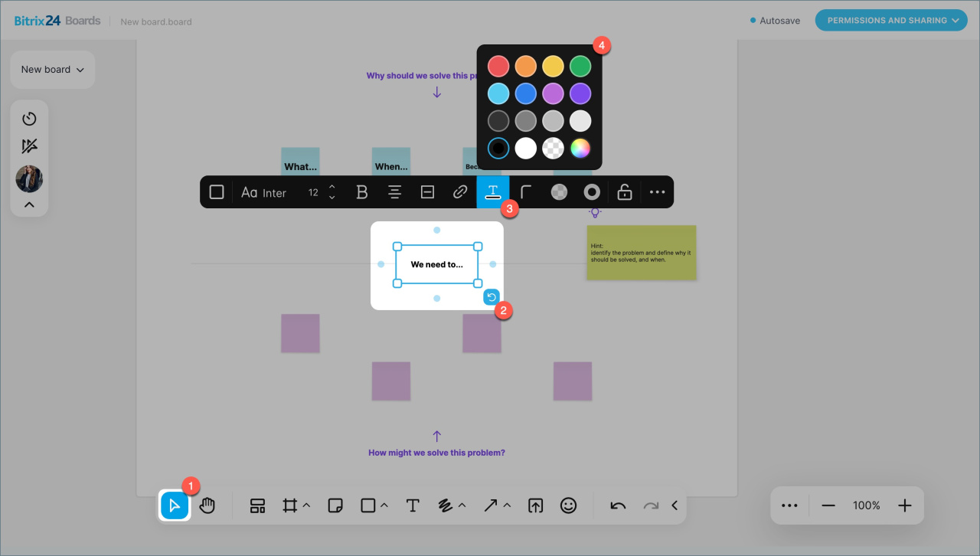
Task: Select the Text tool in bottom toolbar
Action: [413, 505]
